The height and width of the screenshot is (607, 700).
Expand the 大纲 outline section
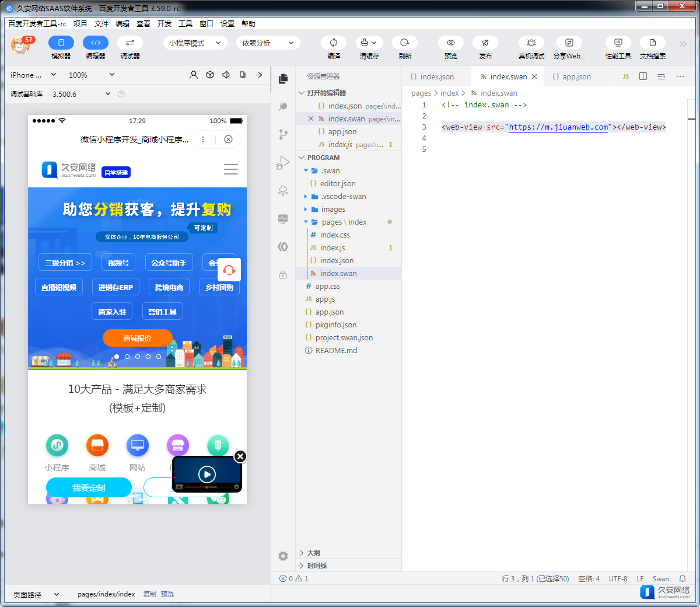(x=348, y=553)
